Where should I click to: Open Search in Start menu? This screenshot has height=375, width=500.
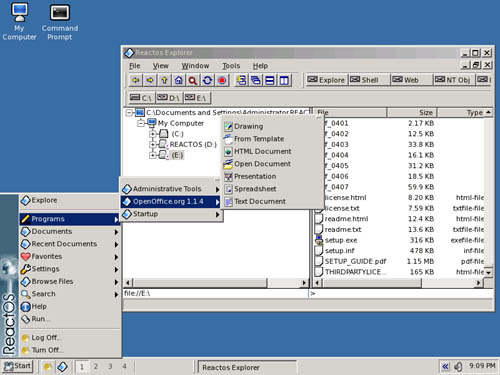pyautogui.click(x=69, y=294)
